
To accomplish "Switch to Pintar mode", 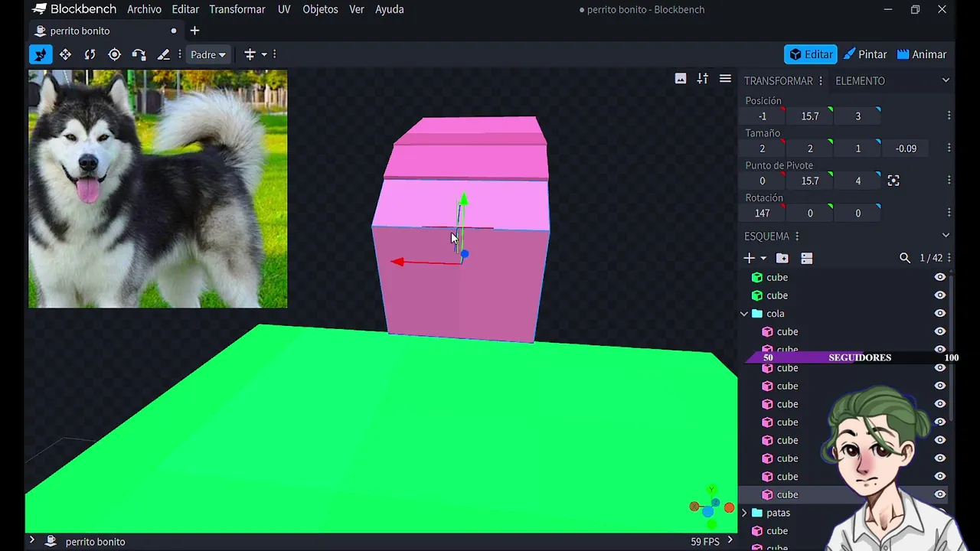I will pos(865,54).
